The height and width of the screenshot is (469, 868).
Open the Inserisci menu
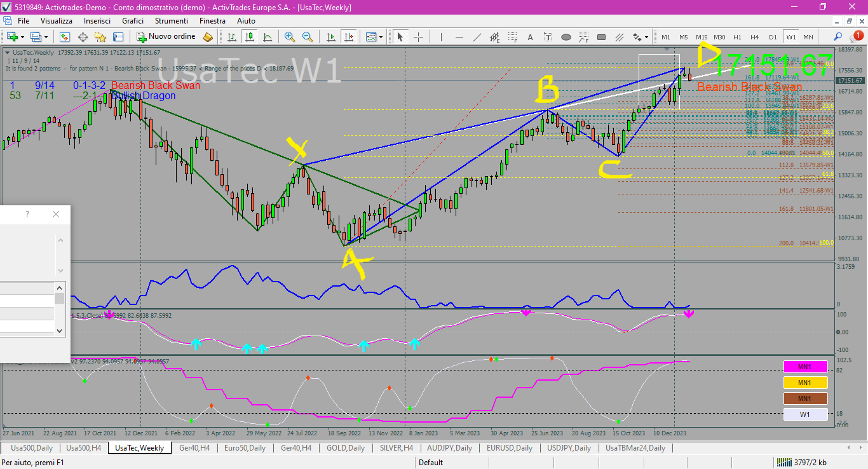tap(97, 21)
